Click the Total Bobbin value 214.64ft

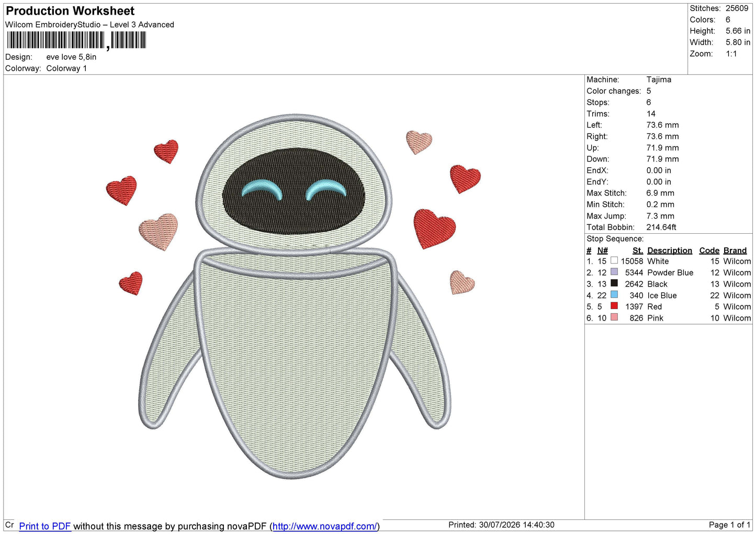(x=661, y=227)
